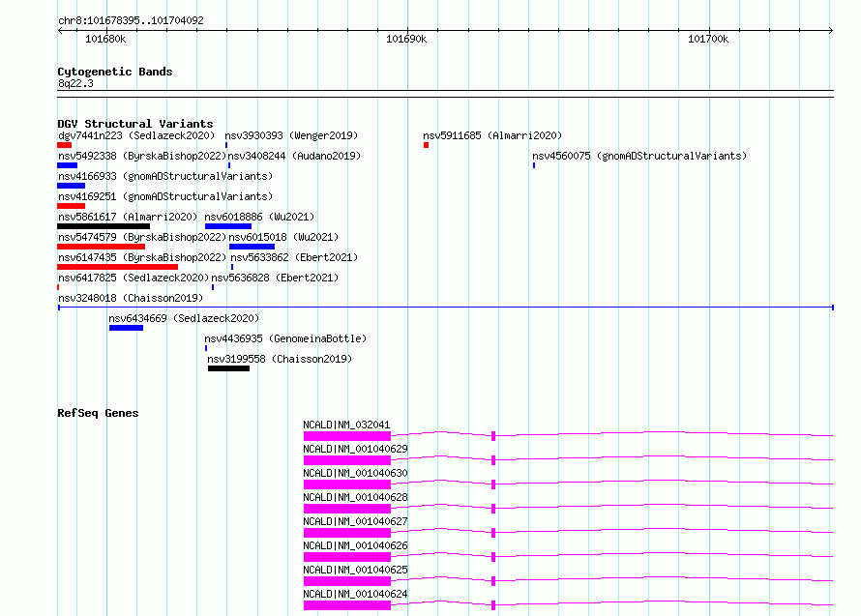The image size is (861, 616).
Task: Select nsv3408244 (Audano2019) variant label
Action: [x=294, y=156]
